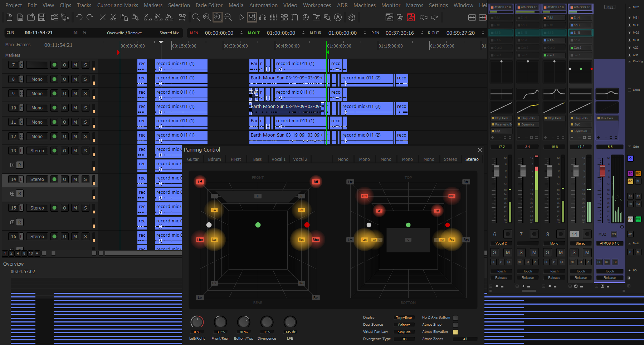
Task: Open Settings via the gear icon
Action: point(352,17)
